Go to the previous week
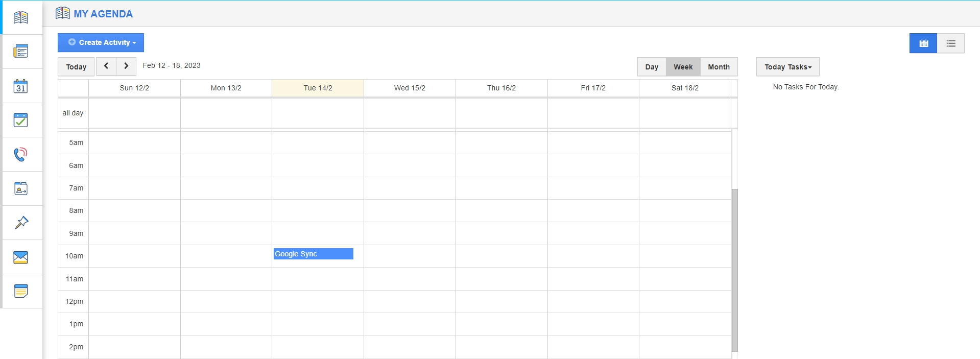 coord(106,66)
